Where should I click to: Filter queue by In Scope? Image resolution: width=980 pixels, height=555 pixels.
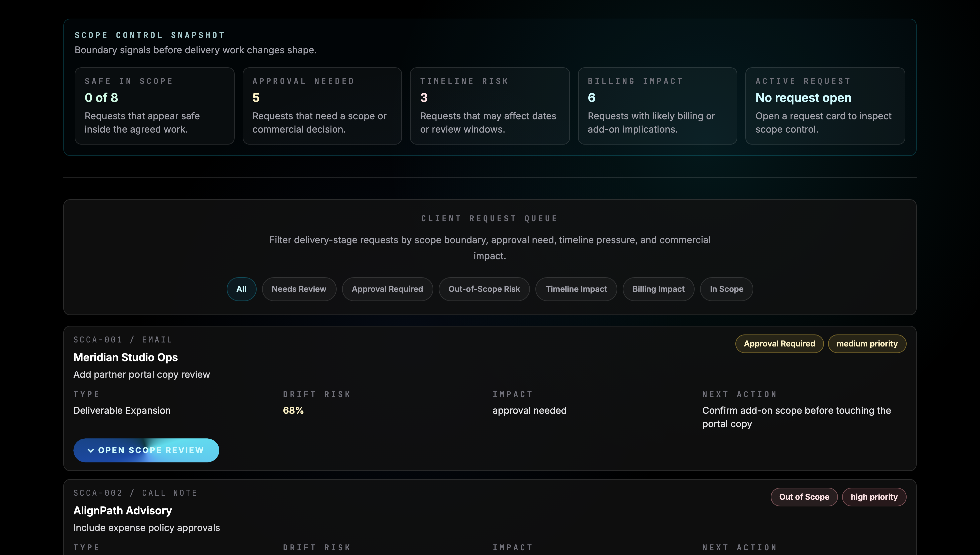[x=726, y=289]
